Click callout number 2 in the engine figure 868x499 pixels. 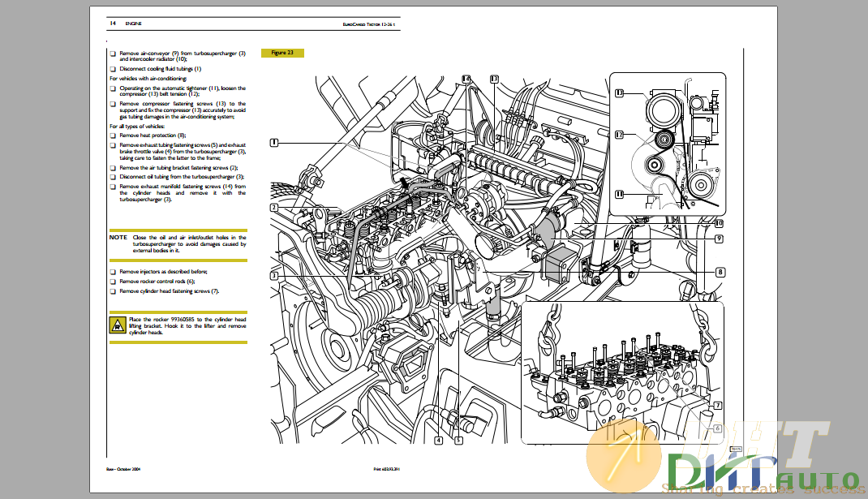[274, 208]
